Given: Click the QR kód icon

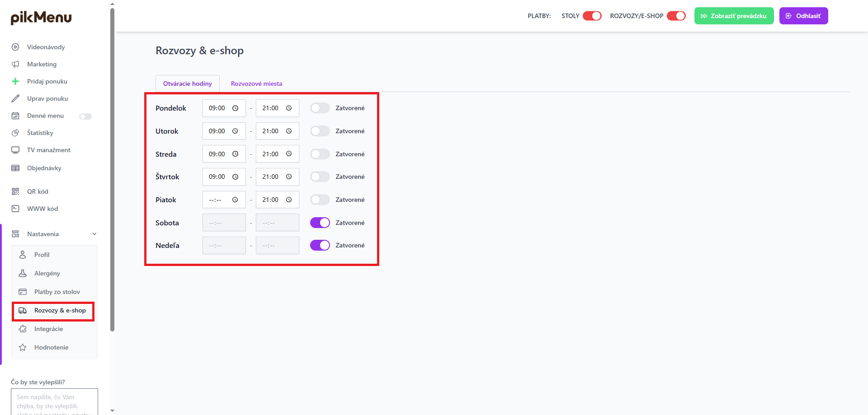Looking at the screenshot, I should coord(15,191).
